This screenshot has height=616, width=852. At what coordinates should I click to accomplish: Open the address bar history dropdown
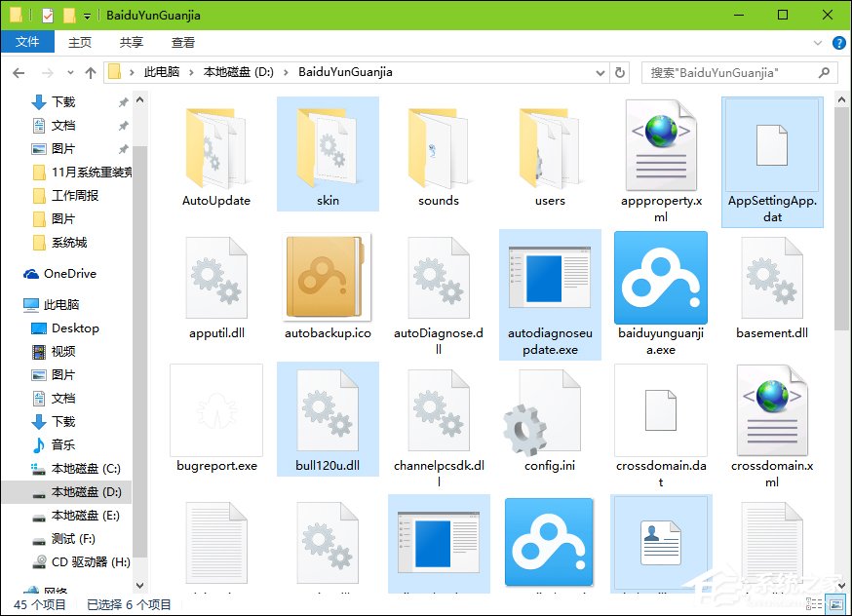[601, 72]
